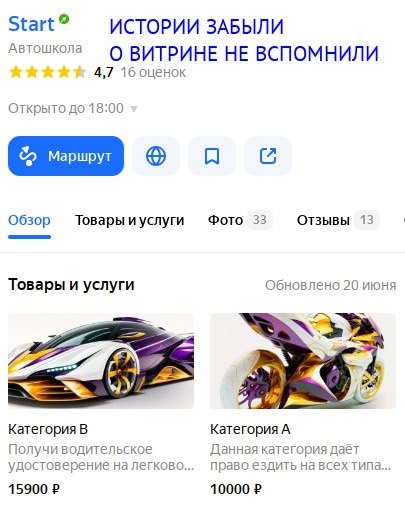Click the share icon button
Image resolution: width=405 pixels, height=507 pixels.
point(268,156)
